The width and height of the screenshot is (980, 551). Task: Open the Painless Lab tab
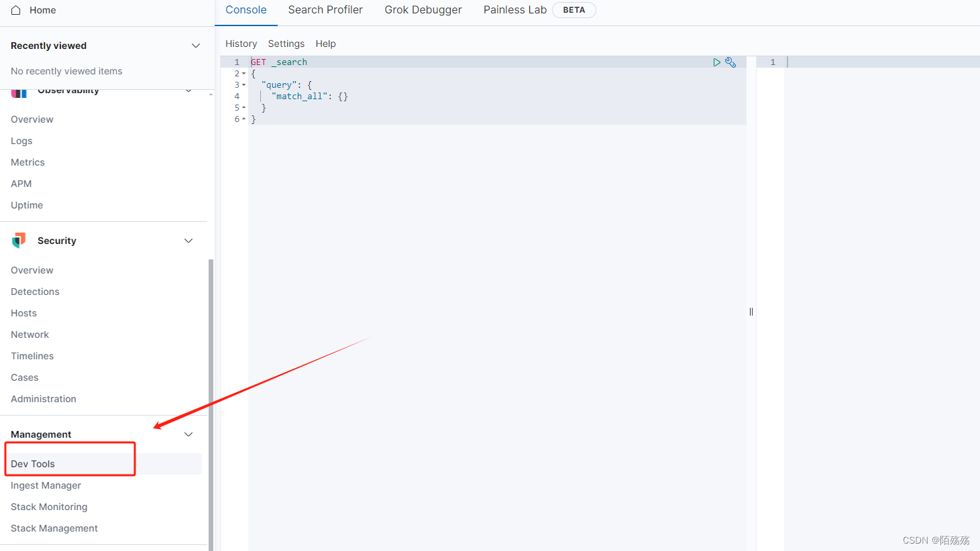[515, 10]
